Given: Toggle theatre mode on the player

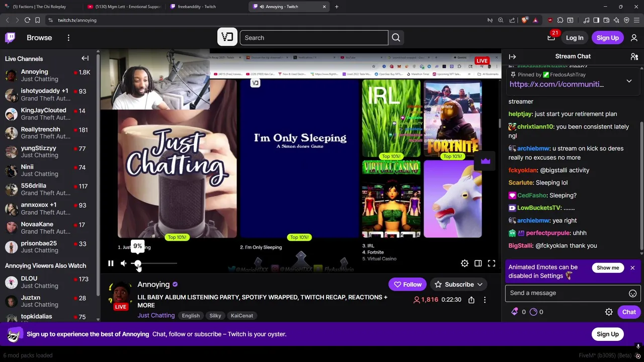Looking at the screenshot, I should pyautogui.click(x=478, y=263).
